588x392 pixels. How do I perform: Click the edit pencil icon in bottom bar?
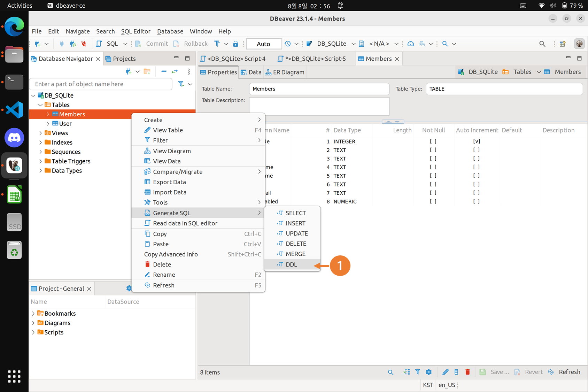pyautogui.click(x=445, y=372)
